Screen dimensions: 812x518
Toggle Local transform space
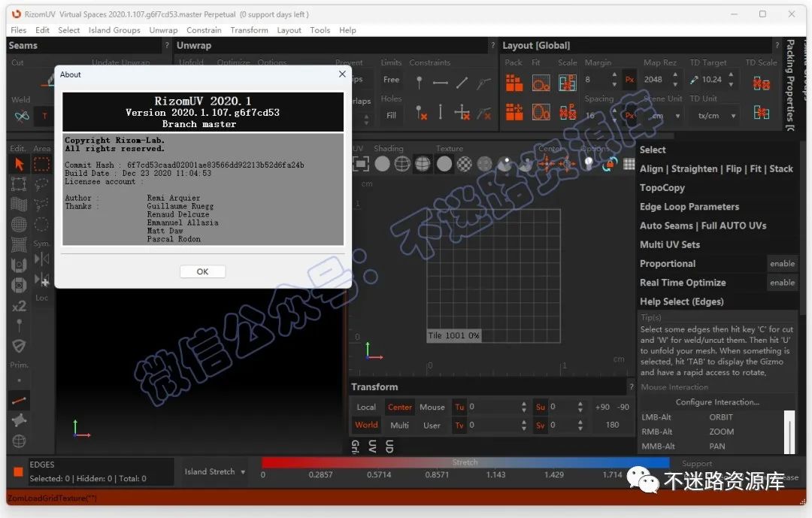pyautogui.click(x=366, y=407)
